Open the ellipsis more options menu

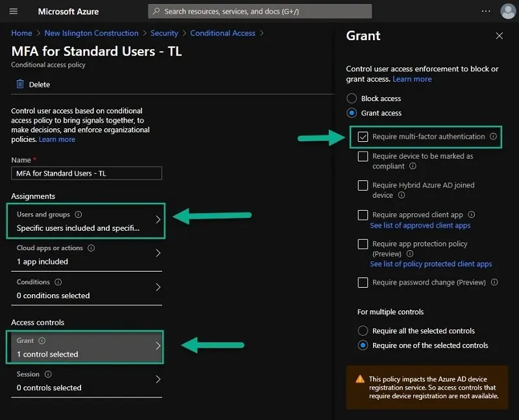click(485, 11)
